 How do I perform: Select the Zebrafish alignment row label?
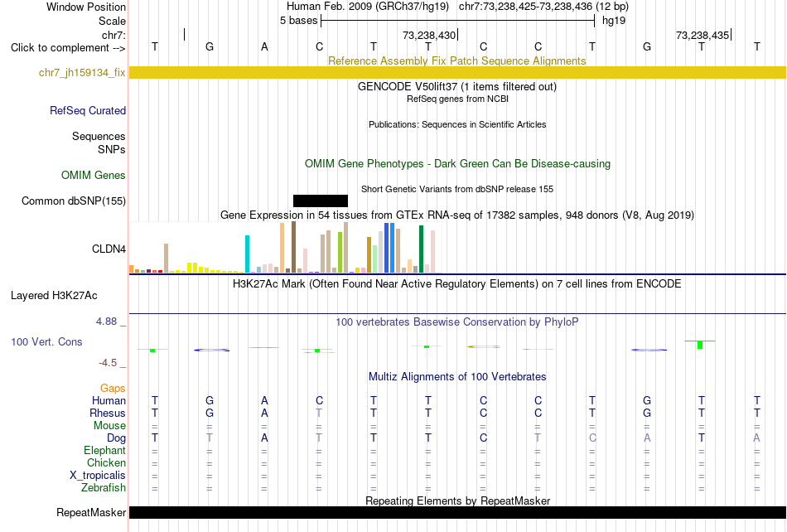[104, 487]
